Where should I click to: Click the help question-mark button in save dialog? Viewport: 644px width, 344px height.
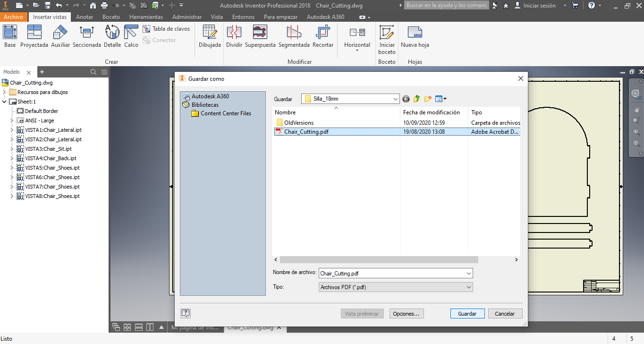point(186,313)
